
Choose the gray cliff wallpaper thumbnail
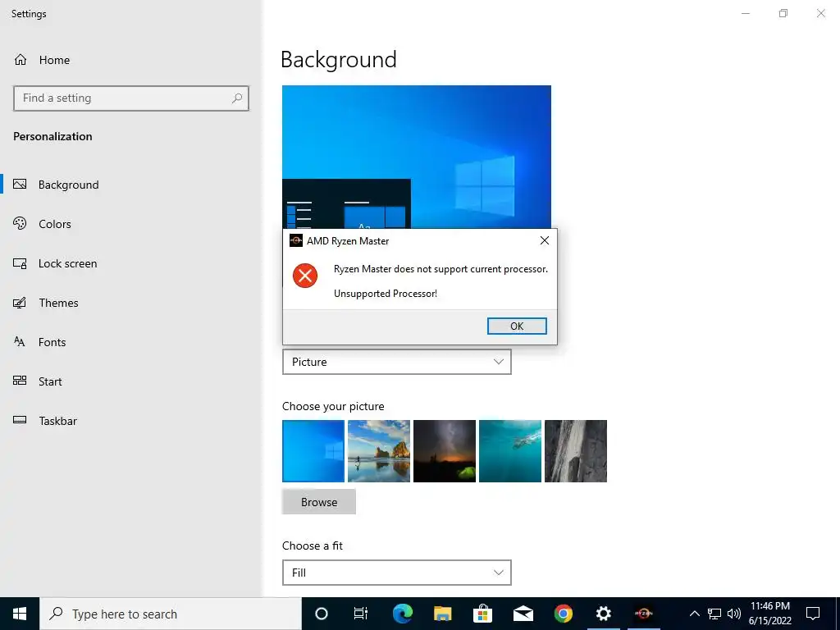(576, 451)
